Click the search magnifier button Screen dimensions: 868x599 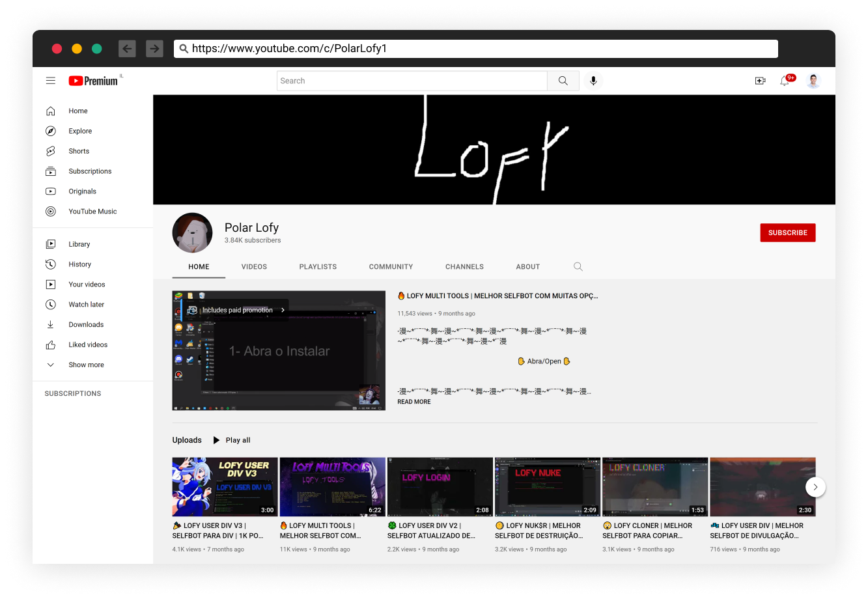click(x=563, y=81)
